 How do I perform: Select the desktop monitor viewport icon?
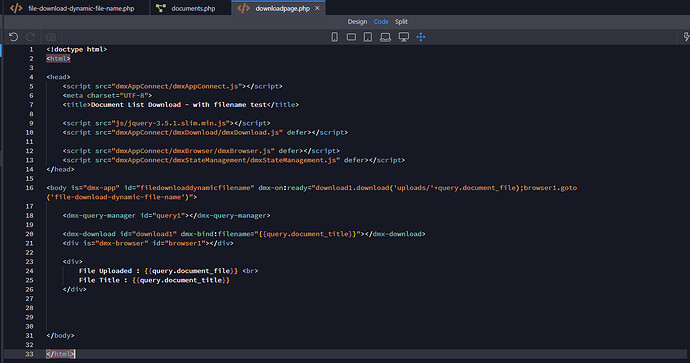(x=404, y=37)
